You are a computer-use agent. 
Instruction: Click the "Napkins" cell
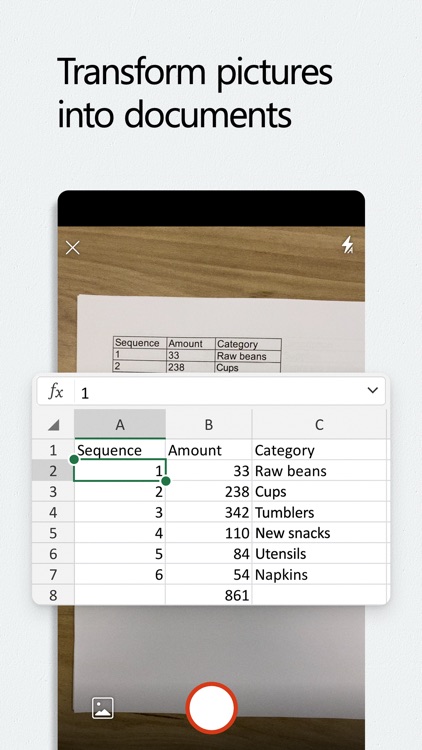pos(319,574)
